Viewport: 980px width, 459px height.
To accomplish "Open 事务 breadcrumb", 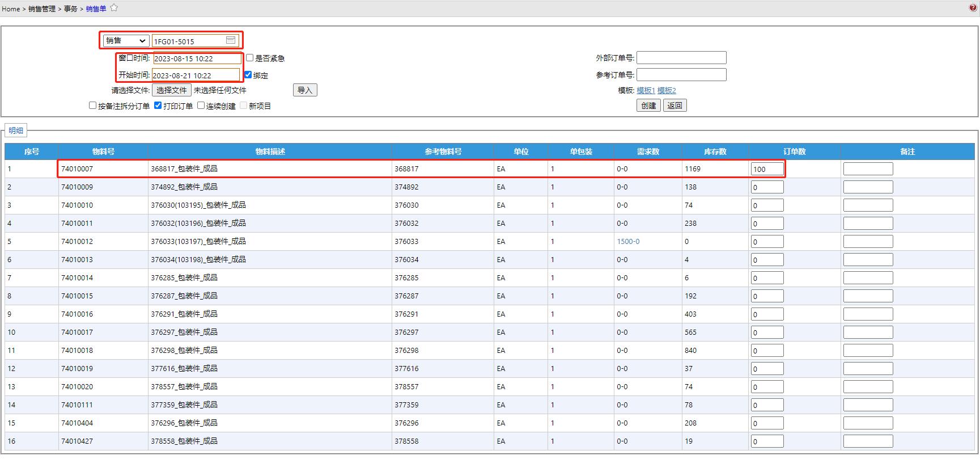I will (x=71, y=9).
